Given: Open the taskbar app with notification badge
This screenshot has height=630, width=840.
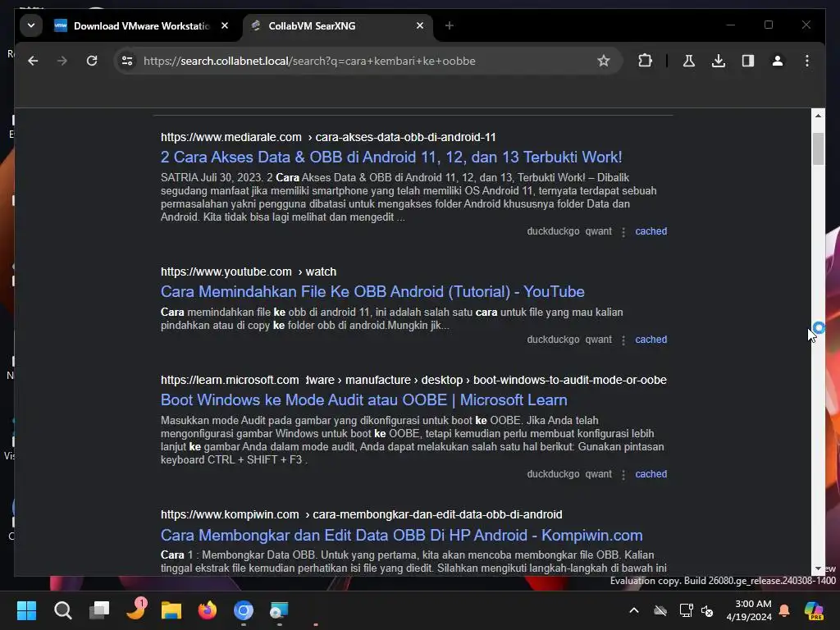Looking at the screenshot, I should click(135, 609).
